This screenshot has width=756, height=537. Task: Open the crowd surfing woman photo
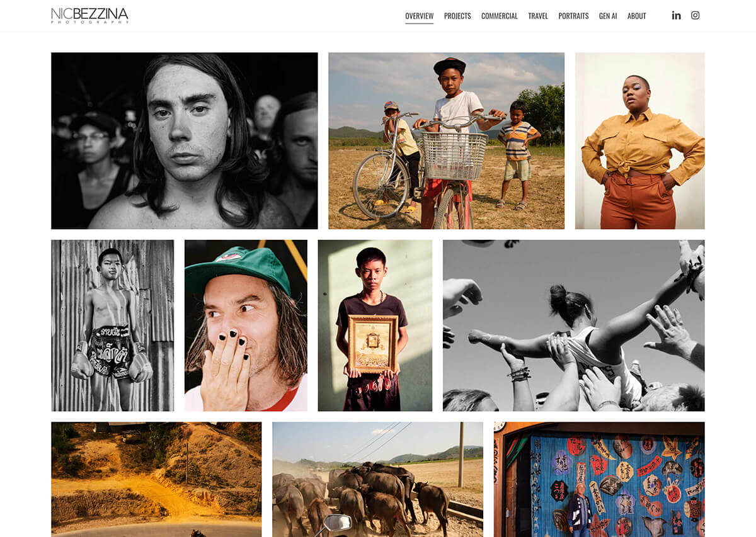(x=574, y=325)
